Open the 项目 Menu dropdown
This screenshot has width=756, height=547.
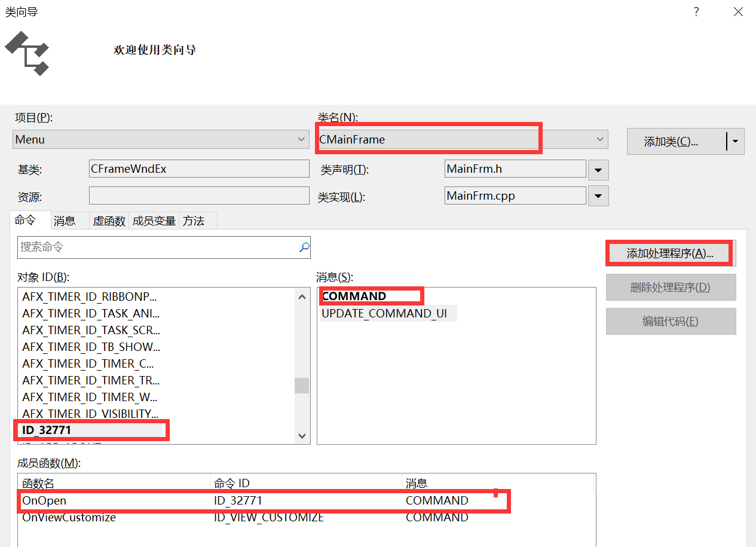coord(161,139)
